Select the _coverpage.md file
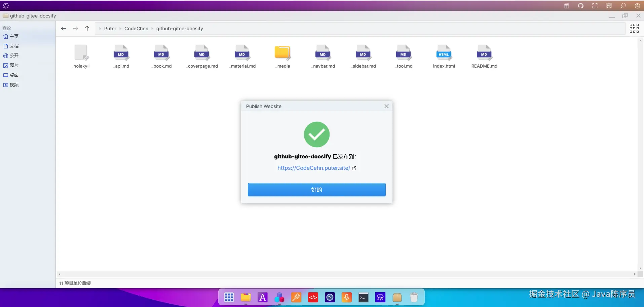Screen dimensions: 644x307 202,56
